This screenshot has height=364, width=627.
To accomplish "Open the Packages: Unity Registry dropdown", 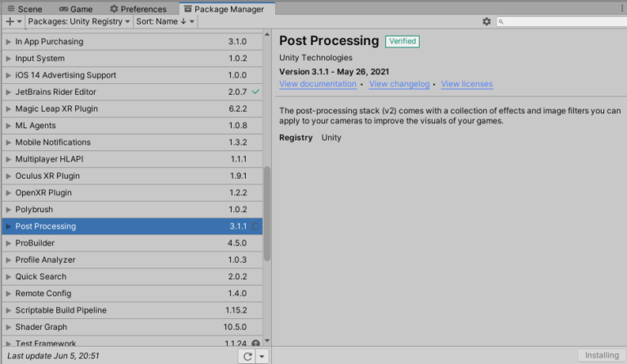I will [79, 22].
